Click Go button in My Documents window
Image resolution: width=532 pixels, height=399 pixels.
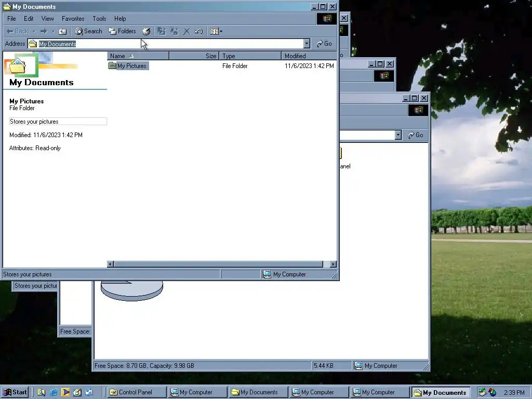pyautogui.click(x=324, y=44)
